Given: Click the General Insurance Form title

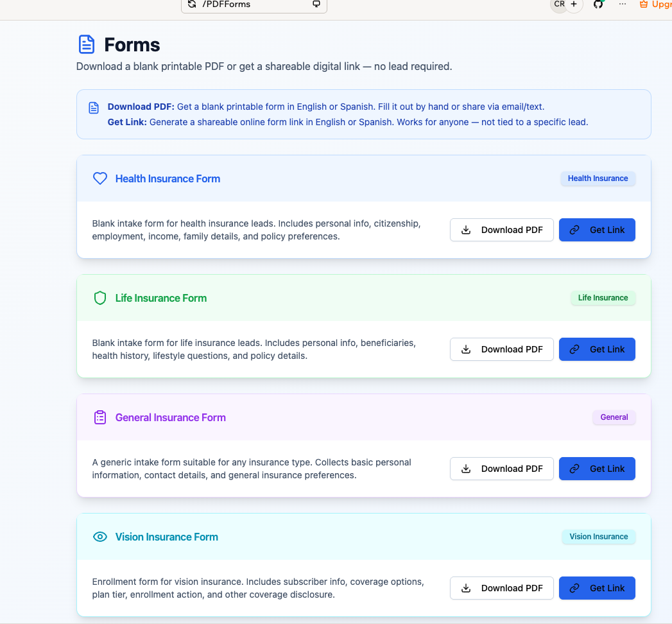Looking at the screenshot, I should click(x=170, y=417).
